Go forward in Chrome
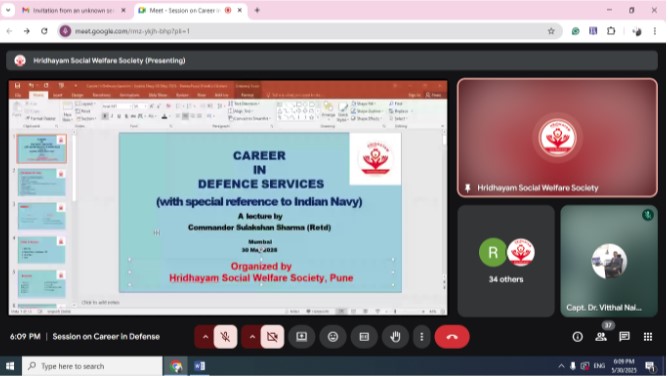 pyautogui.click(x=27, y=31)
